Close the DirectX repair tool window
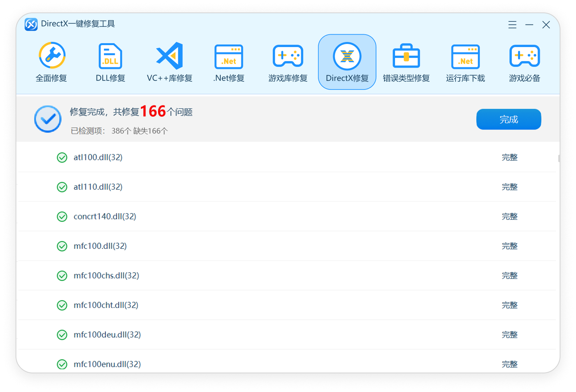 [546, 25]
